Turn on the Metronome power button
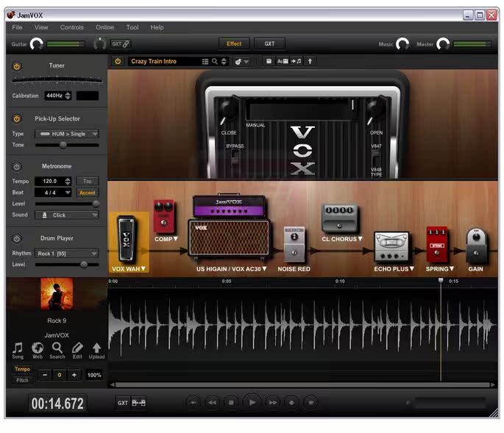This screenshot has width=504, height=433. pos(17,167)
